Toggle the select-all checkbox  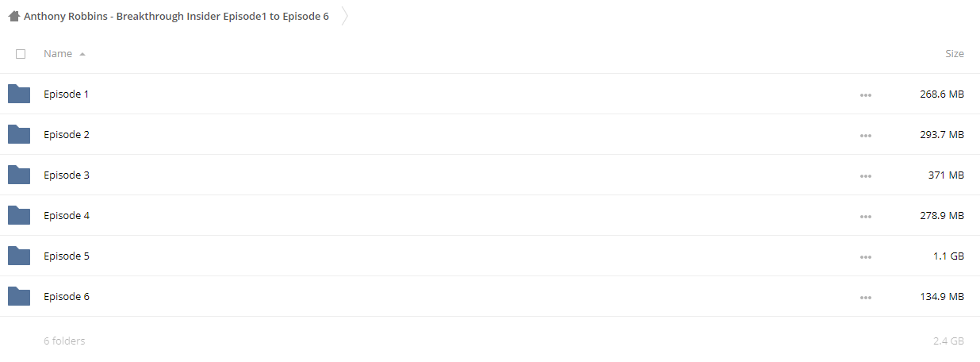21,54
